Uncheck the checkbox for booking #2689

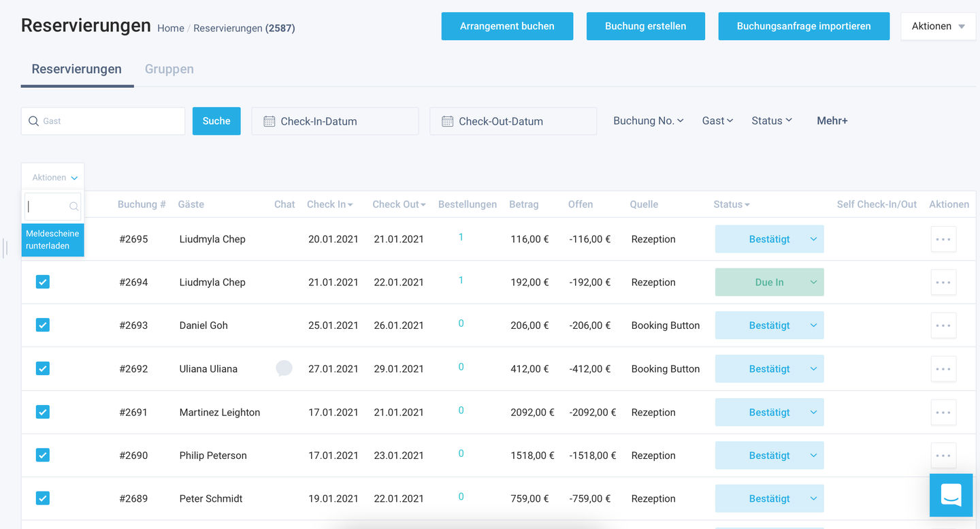click(43, 498)
